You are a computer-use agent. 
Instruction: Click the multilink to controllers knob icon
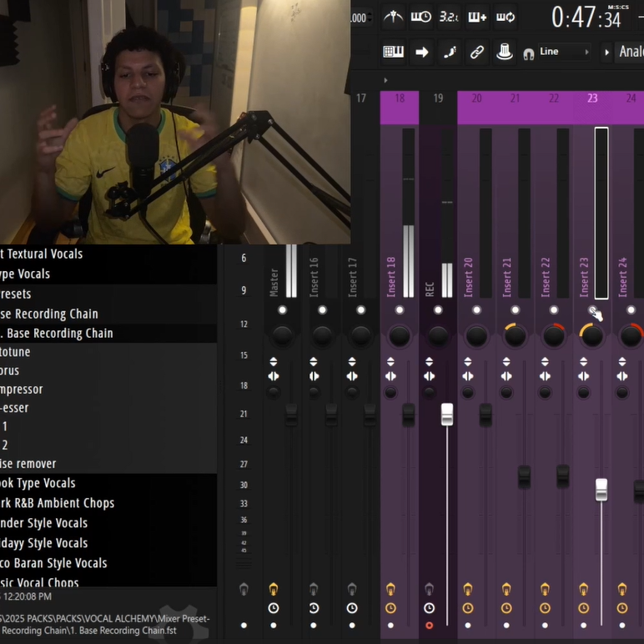click(x=505, y=52)
